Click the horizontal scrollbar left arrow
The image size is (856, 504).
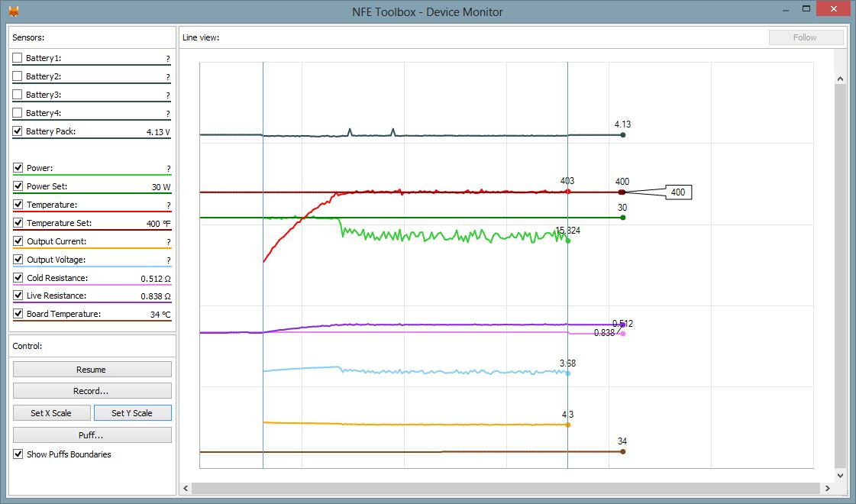click(x=186, y=488)
